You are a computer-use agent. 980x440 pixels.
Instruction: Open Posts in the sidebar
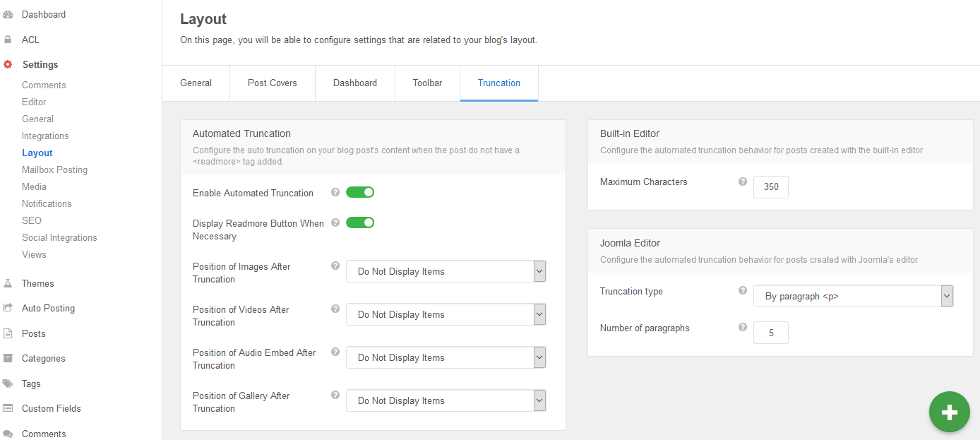[33, 333]
